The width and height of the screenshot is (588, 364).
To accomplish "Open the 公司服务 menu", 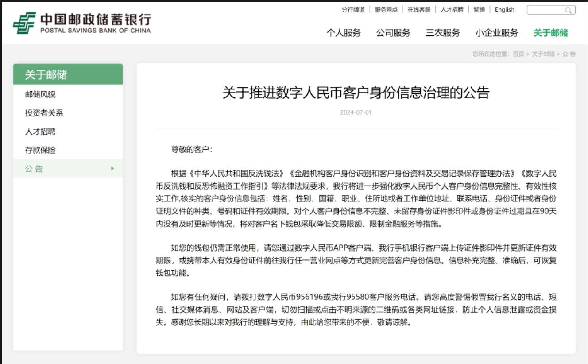I will [393, 33].
